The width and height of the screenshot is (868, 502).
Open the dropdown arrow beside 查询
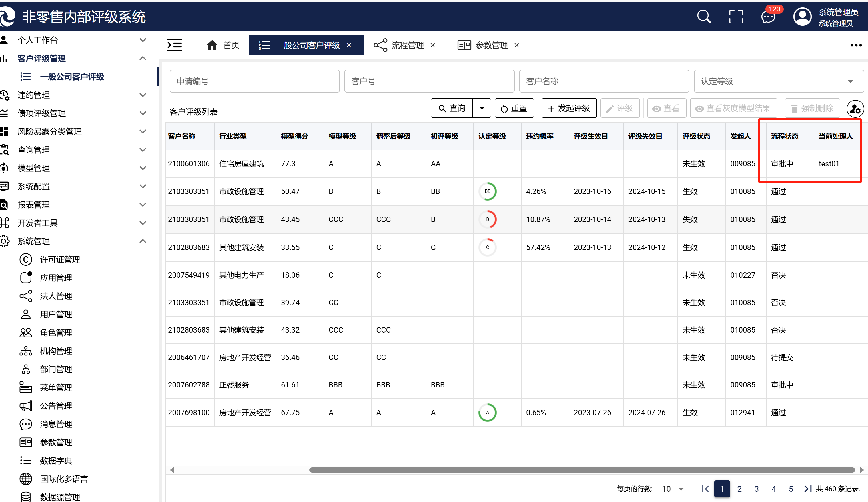[482, 108]
